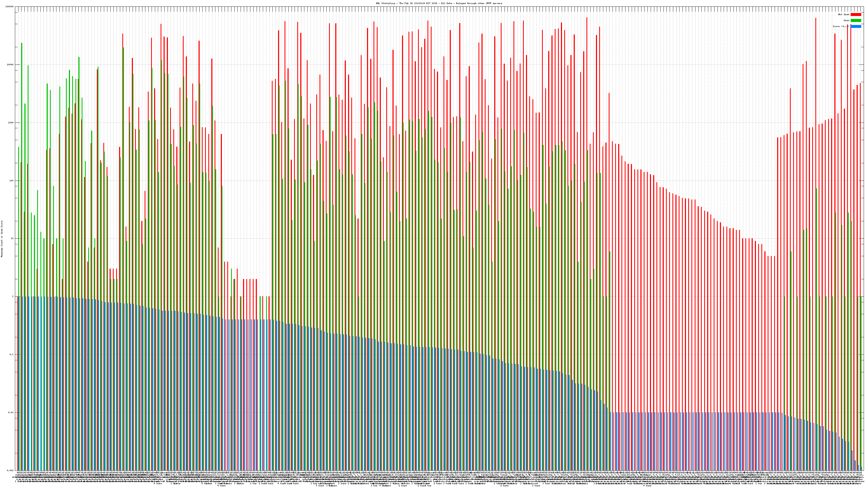Click the green Spam legend swatch
868x488 pixels.
tap(856, 21)
